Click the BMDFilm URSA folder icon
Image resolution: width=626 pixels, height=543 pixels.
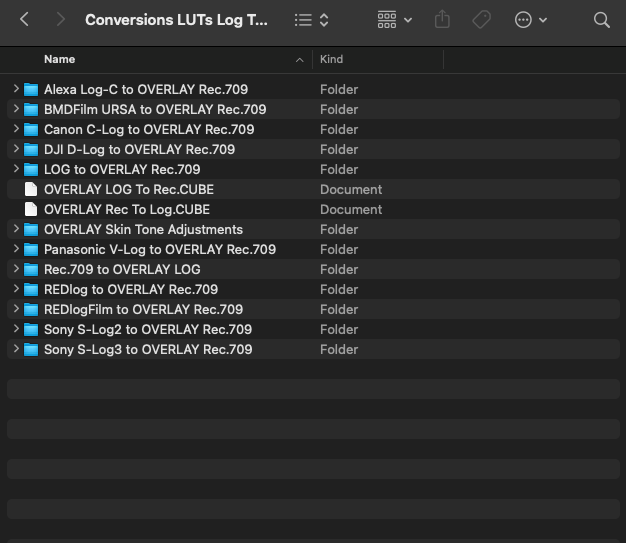point(31,109)
